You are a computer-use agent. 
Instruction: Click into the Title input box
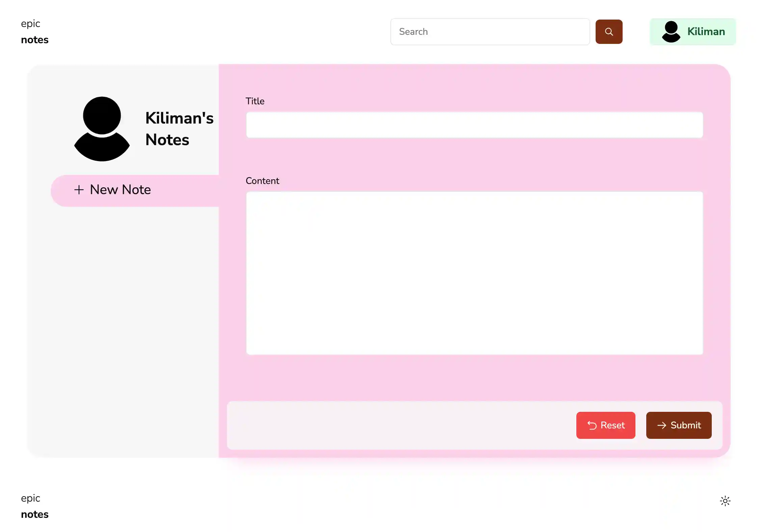pyautogui.click(x=474, y=125)
